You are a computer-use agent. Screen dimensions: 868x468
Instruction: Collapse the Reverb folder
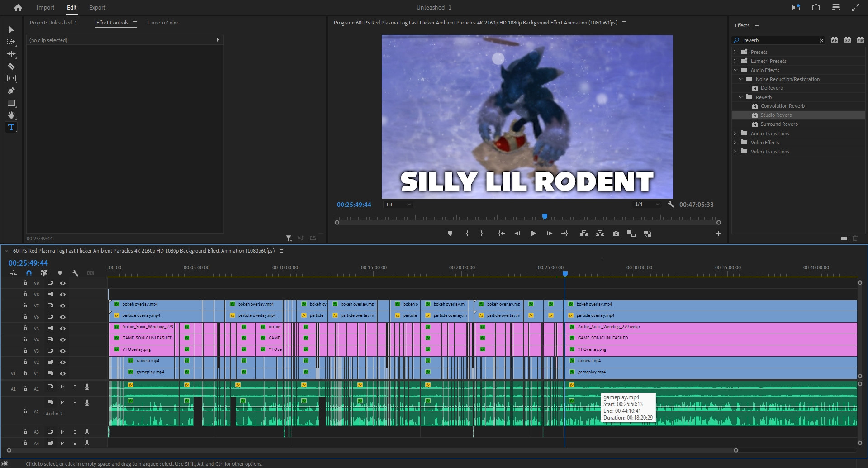740,97
